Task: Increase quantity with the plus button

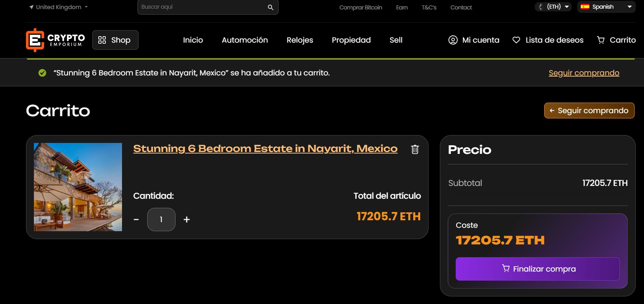Action: tap(186, 219)
